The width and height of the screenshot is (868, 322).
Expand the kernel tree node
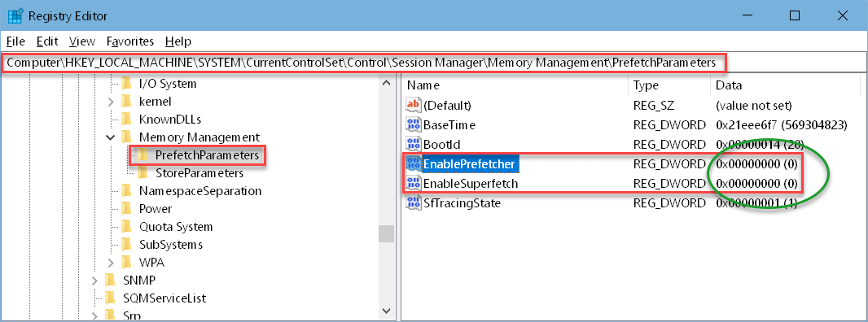pyautogui.click(x=110, y=102)
